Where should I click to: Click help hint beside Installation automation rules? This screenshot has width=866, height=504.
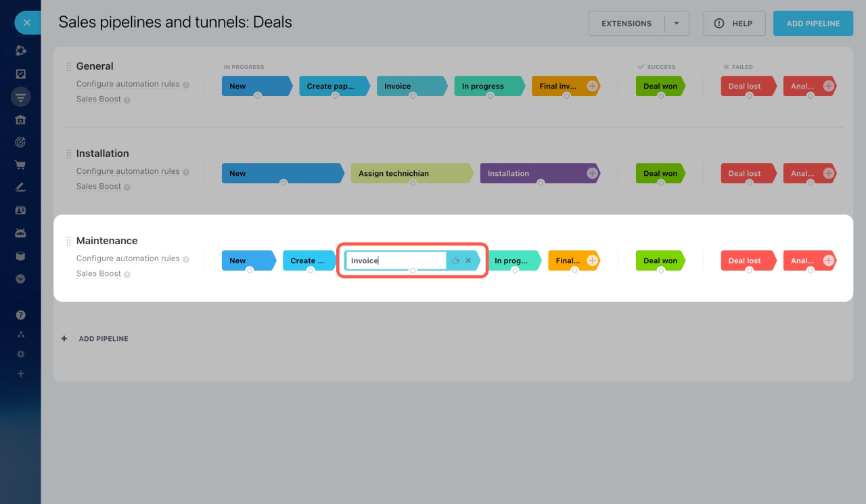[x=186, y=173]
